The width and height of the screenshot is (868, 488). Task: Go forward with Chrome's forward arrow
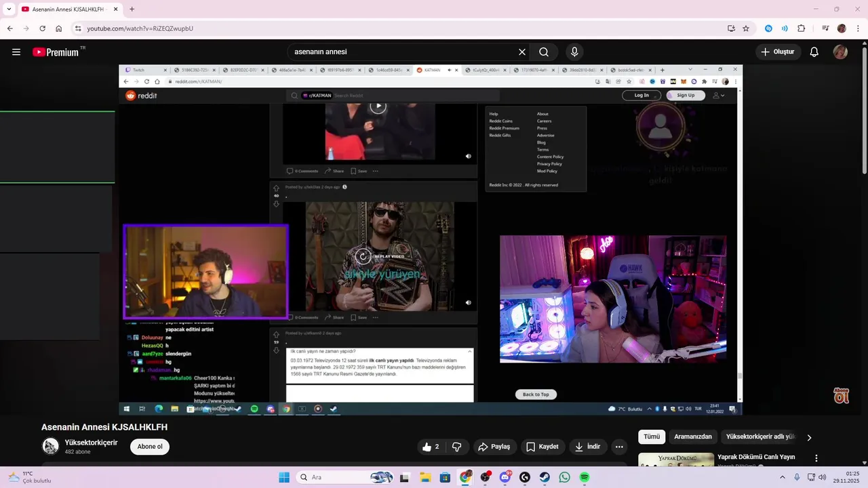pyautogui.click(x=26, y=28)
